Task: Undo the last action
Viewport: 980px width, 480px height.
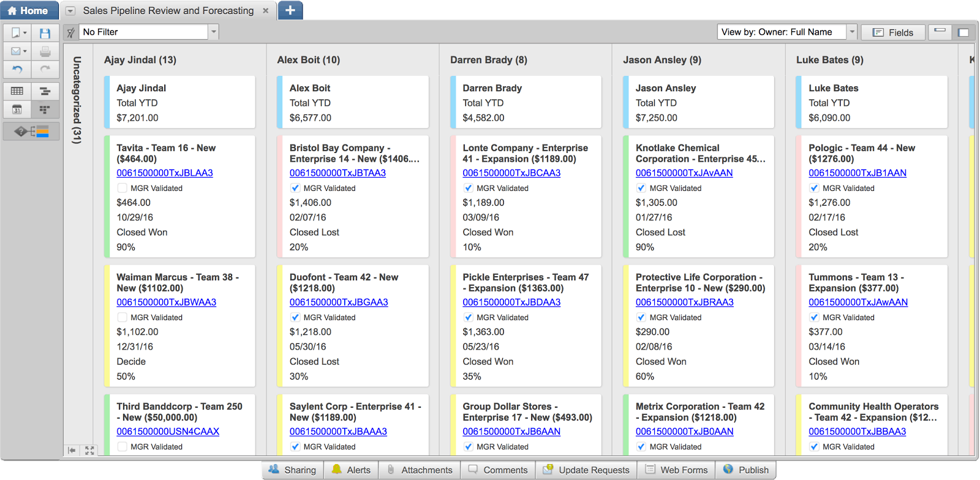Action: [x=17, y=70]
